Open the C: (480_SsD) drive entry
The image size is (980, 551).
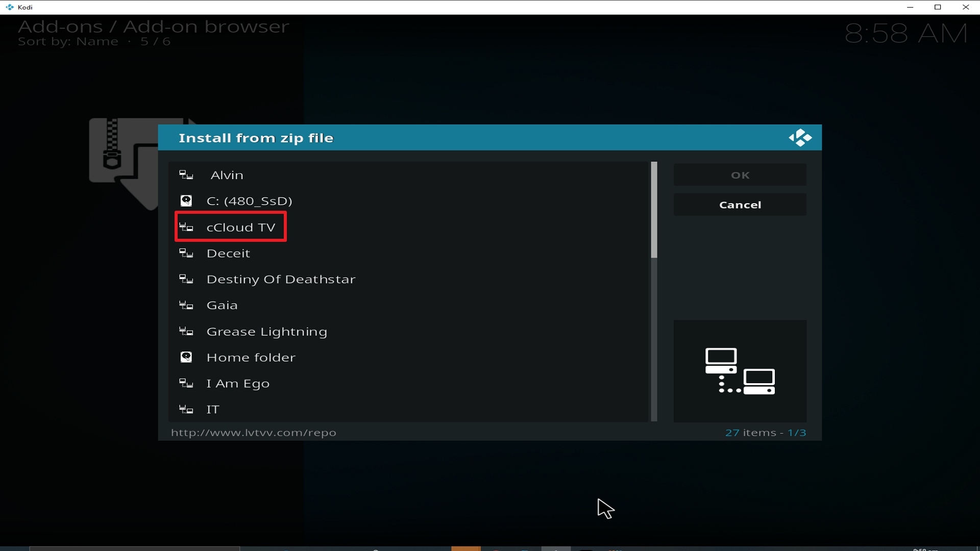[x=408, y=201]
